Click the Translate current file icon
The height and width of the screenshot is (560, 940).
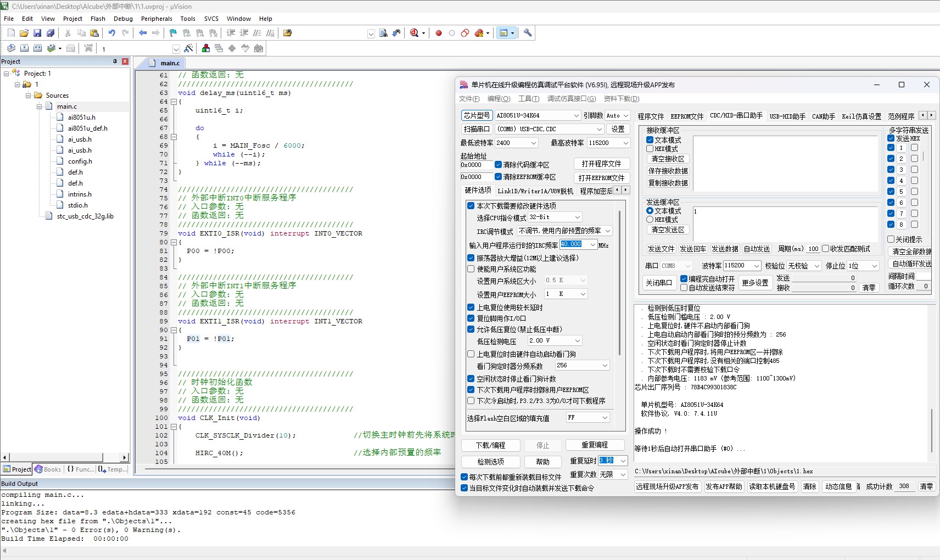point(11,48)
